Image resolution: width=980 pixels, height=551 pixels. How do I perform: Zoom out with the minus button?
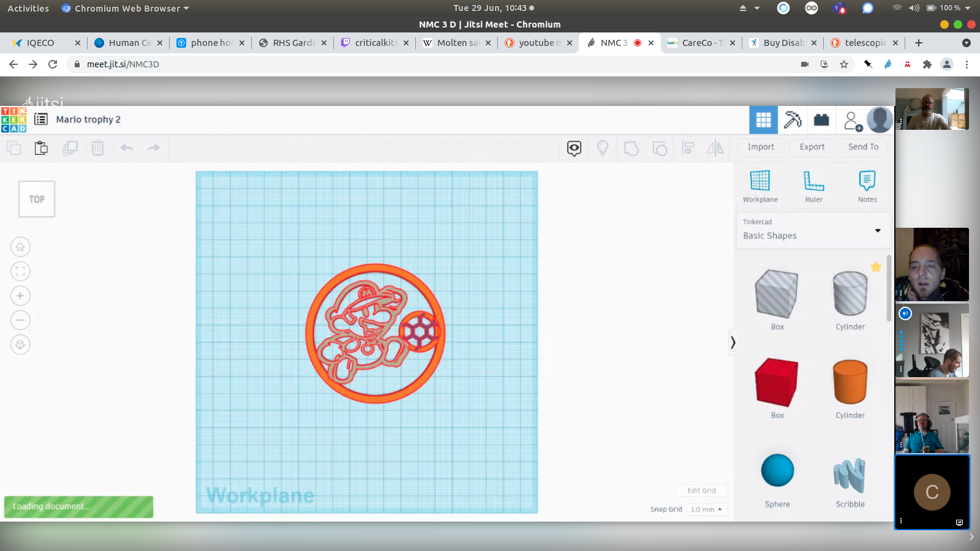point(20,320)
